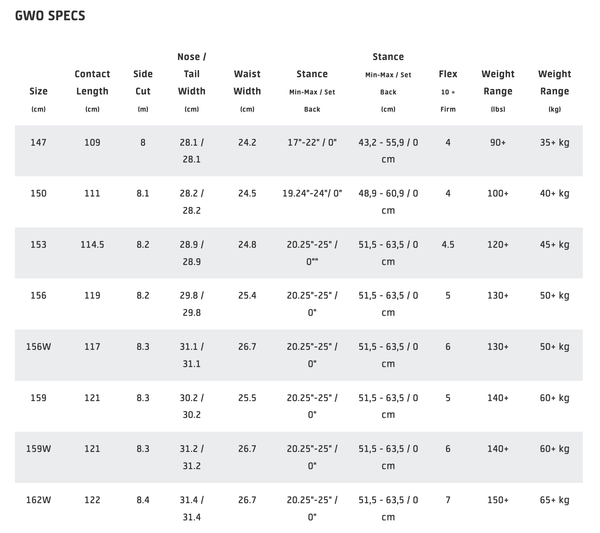Viewport: 600px width, 533px height.
Task: Click the Waist Width column header
Action: click(x=247, y=82)
